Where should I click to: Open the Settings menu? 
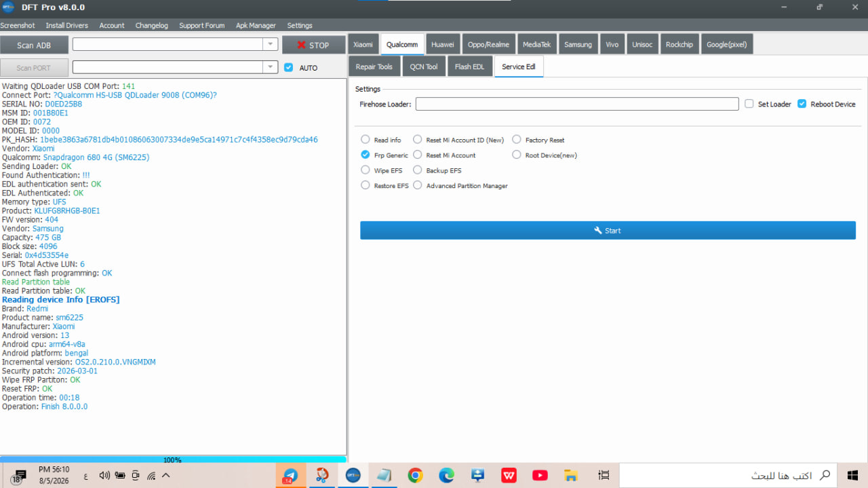pyautogui.click(x=300, y=25)
